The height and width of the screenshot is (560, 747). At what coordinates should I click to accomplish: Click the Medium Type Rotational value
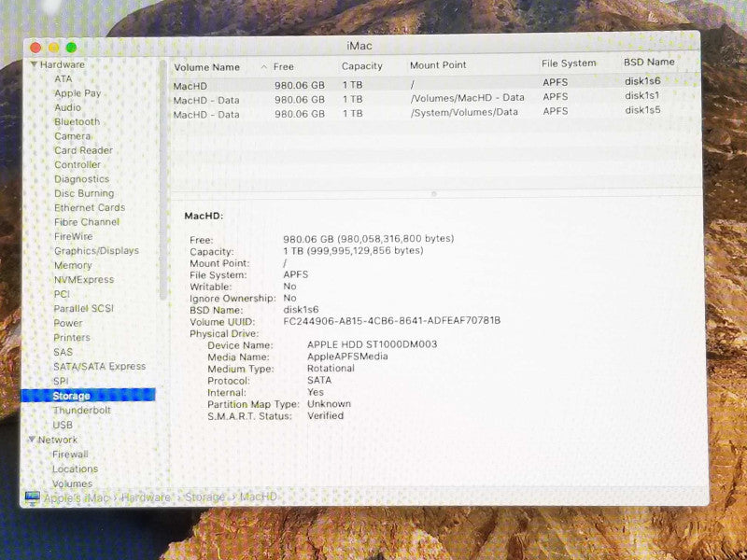tap(331, 368)
